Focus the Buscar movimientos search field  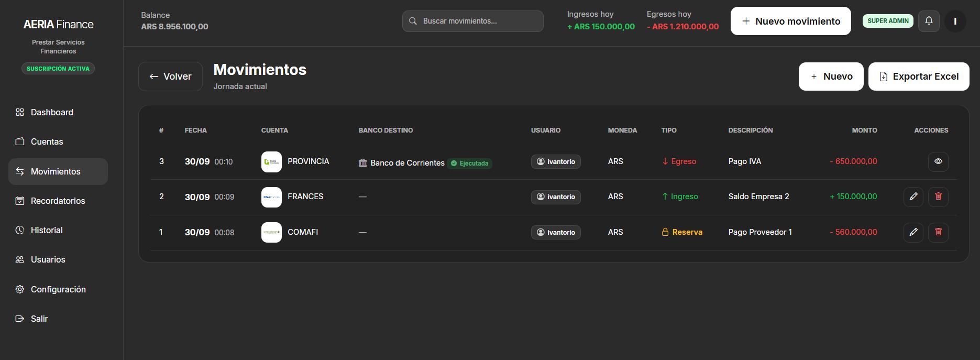(x=473, y=21)
